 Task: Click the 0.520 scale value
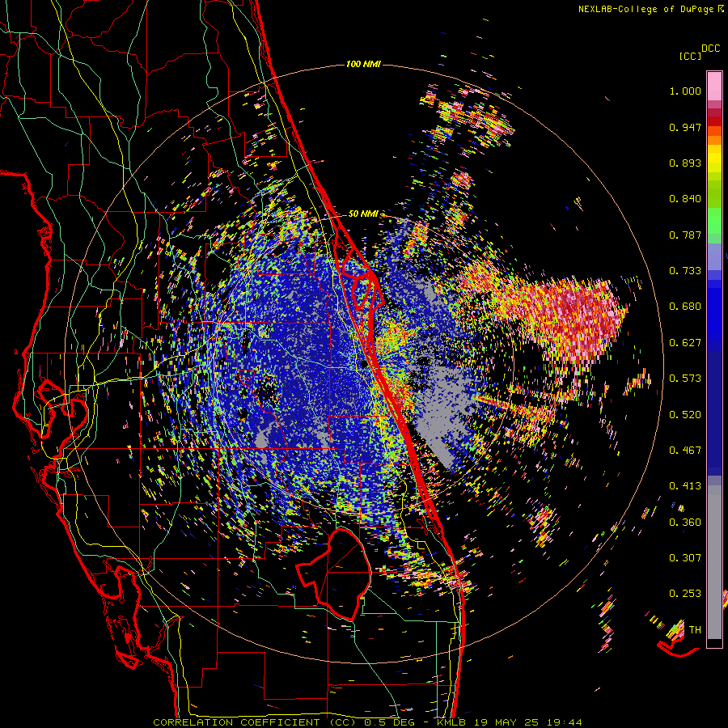[x=685, y=414]
